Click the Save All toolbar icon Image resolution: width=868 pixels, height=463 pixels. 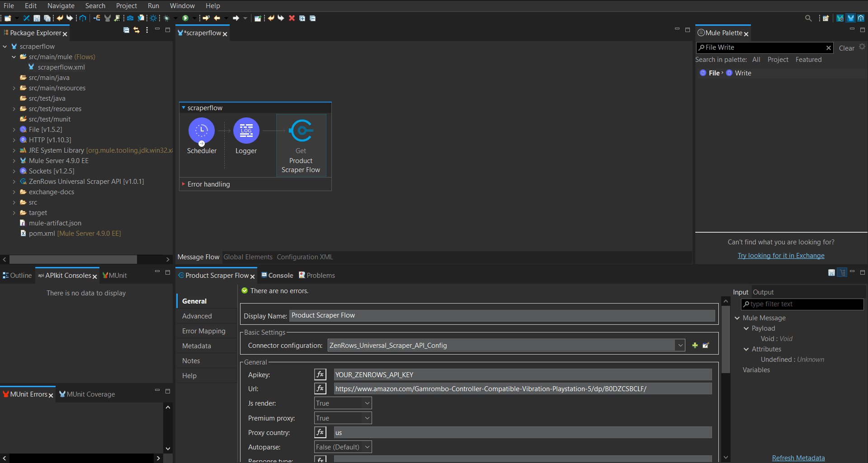pos(47,18)
